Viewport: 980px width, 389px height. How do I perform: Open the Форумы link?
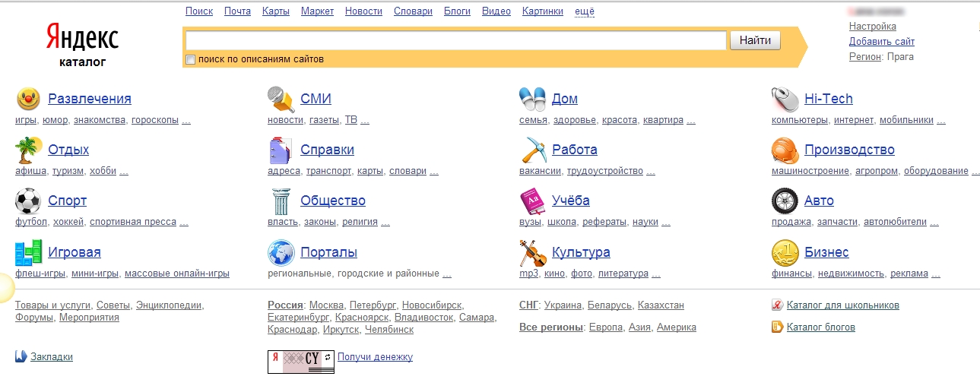(33, 318)
